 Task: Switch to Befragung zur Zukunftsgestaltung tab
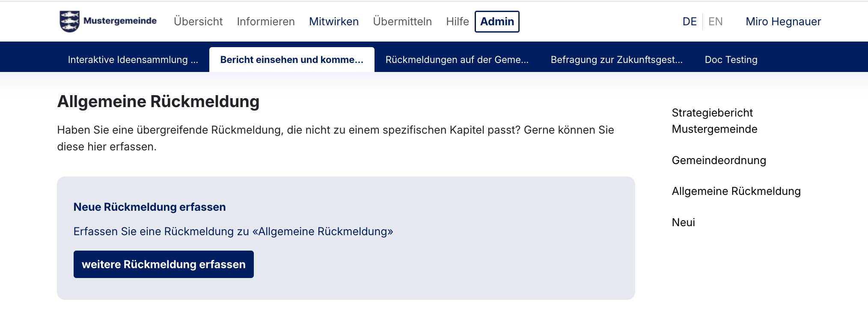(x=616, y=60)
